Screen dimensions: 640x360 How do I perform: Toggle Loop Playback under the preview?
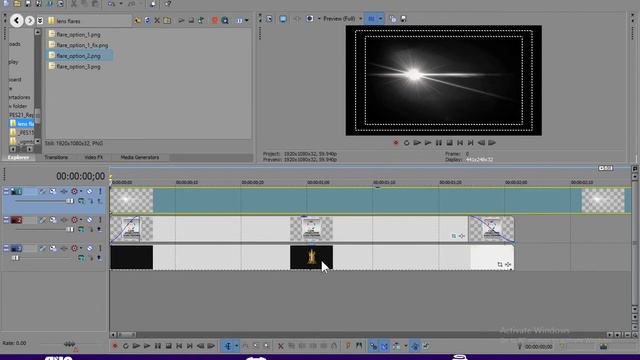[x=406, y=142]
